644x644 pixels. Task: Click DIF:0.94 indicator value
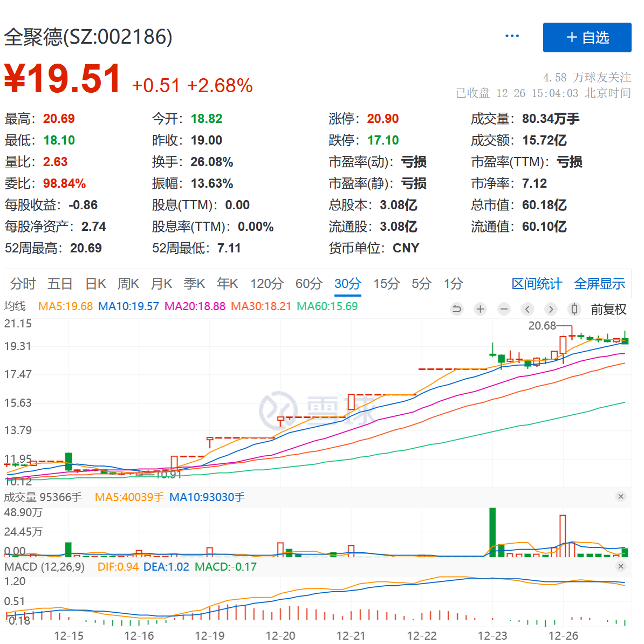(x=118, y=567)
